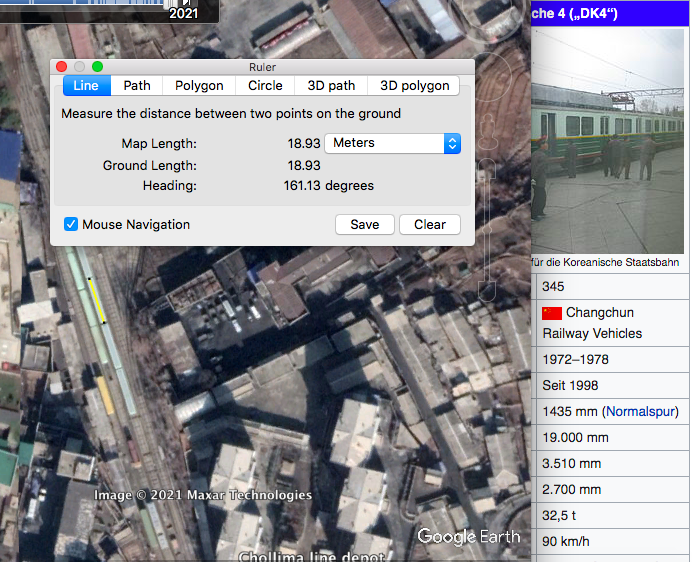Zoom the Ruler window with green button

(98, 67)
